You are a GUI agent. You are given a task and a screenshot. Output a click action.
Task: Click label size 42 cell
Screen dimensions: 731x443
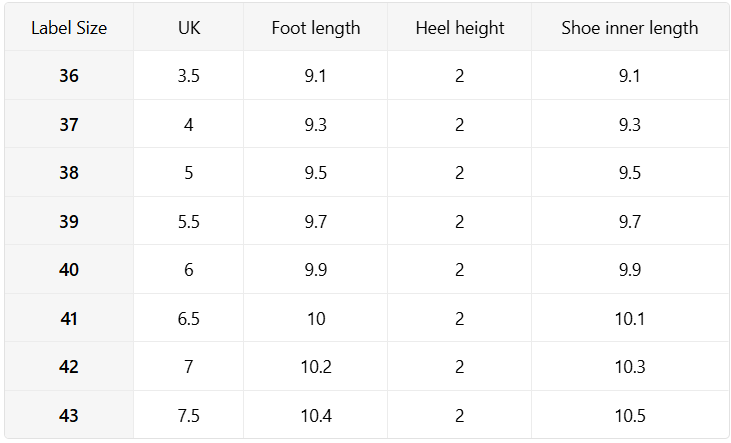coord(69,367)
